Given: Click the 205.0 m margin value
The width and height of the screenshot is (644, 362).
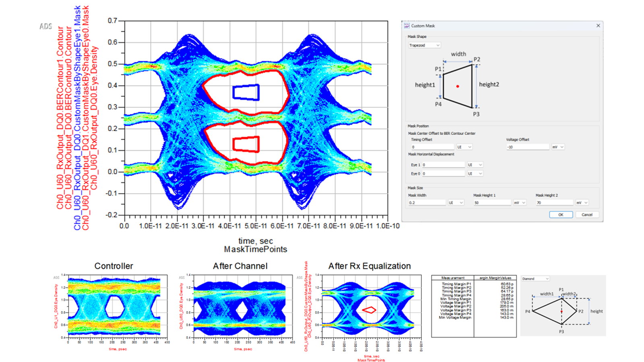Looking at the screenshot, I should click(x=507, y=306).
